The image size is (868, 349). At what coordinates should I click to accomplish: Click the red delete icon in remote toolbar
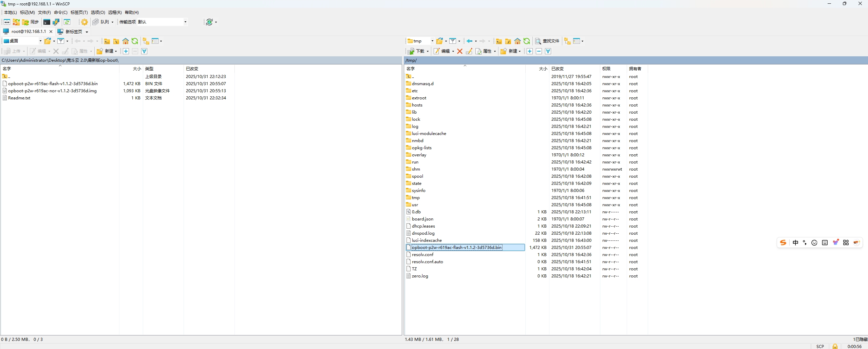pos(460,51)
